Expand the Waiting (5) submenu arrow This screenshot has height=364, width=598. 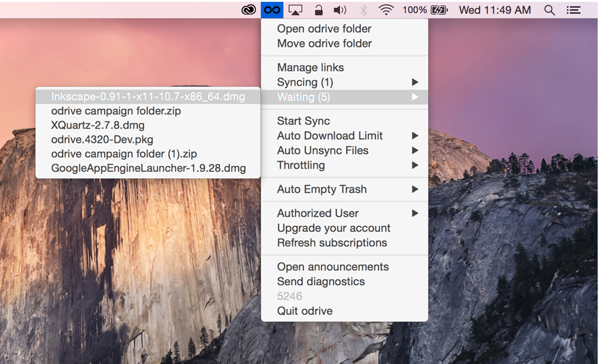tap(415, 97)
